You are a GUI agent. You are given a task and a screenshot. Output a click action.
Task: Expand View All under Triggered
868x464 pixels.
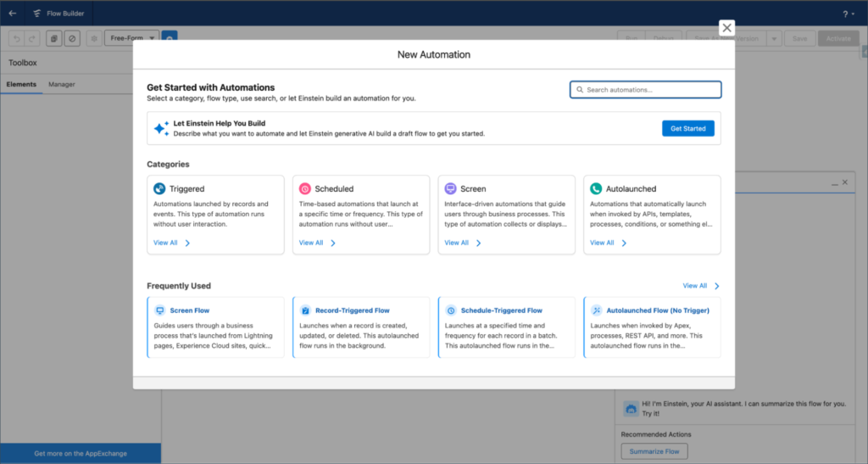(171, 243)
